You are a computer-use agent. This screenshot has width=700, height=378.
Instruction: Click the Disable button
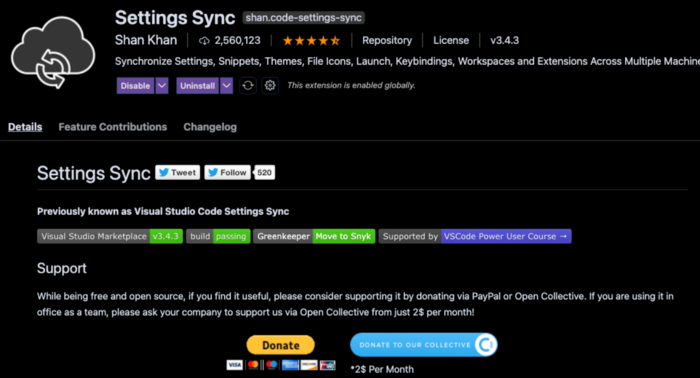coord(135,86)
